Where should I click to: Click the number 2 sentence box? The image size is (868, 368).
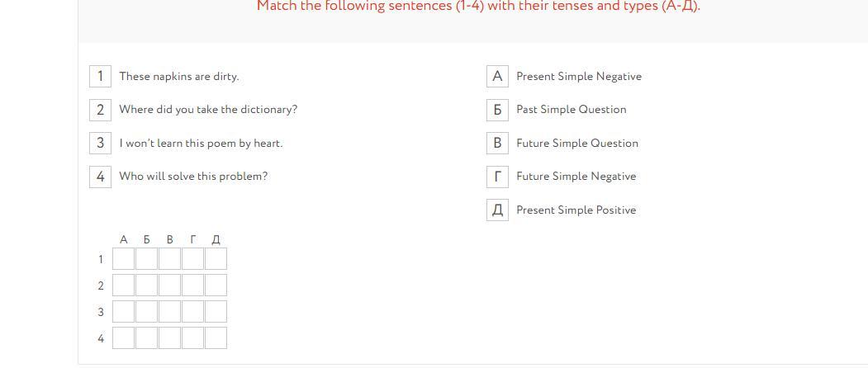pyautogui.click(x=100, y=110)
